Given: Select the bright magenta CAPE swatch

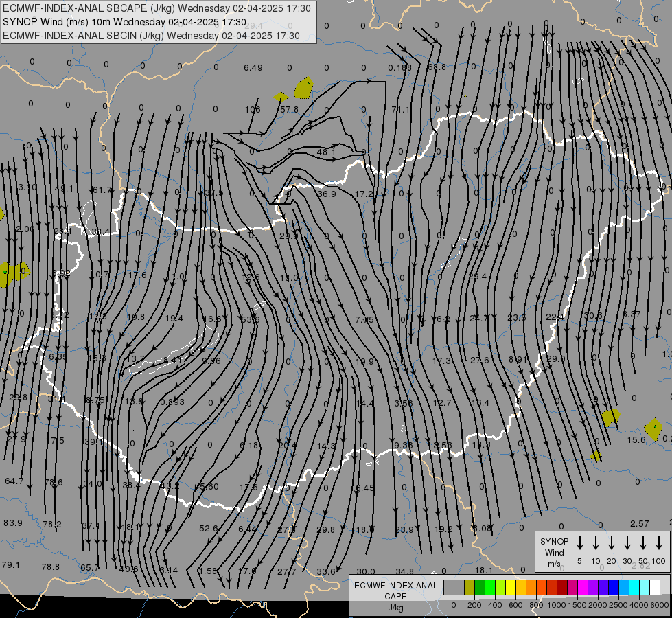Looking at the screenshot, I should [x=583, y=588].
